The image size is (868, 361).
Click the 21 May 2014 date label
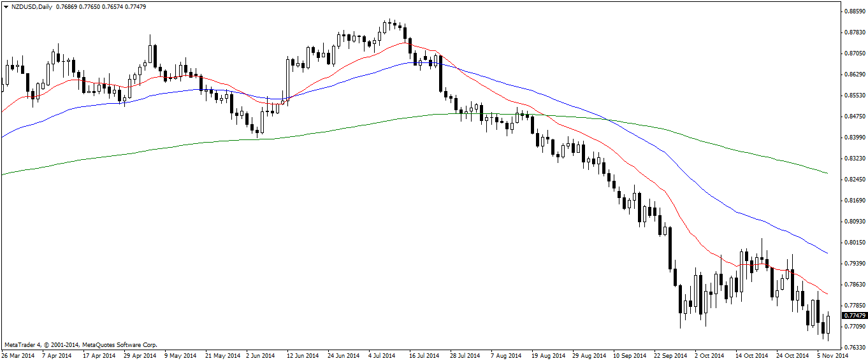tap(222, 356)
